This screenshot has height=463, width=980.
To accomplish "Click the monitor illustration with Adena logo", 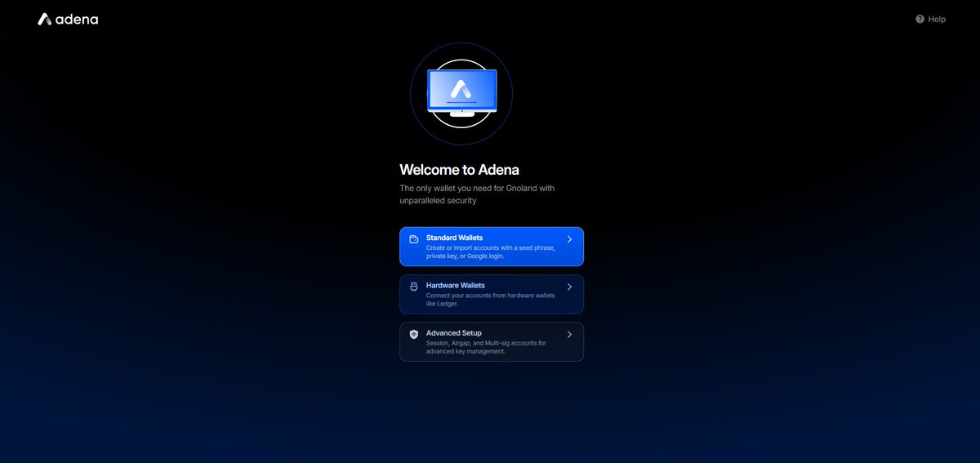I will pyautogui.click(x=461, y=92).
